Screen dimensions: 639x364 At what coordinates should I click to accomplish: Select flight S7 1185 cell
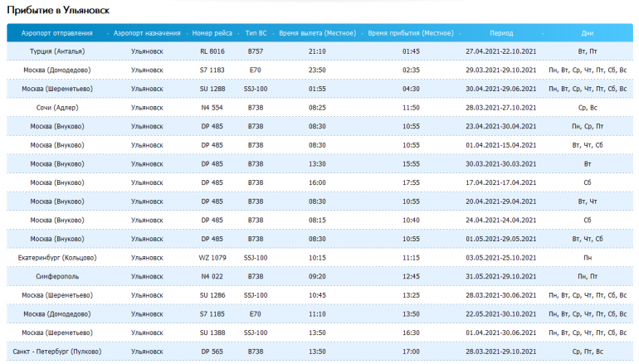point(212,314)
